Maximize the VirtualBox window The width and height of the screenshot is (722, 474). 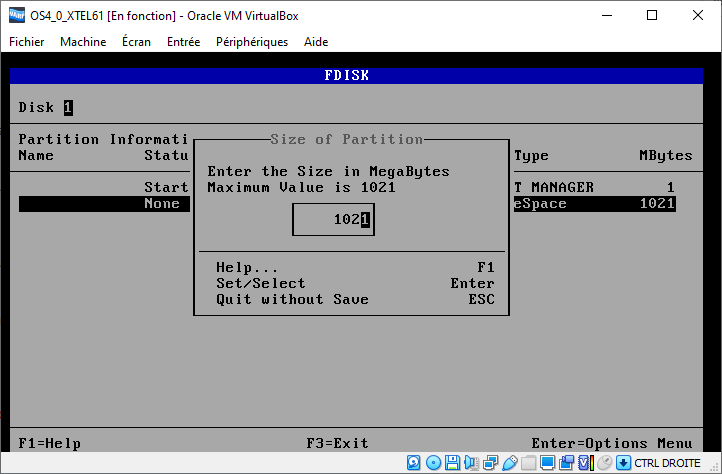tap(652, 15)
